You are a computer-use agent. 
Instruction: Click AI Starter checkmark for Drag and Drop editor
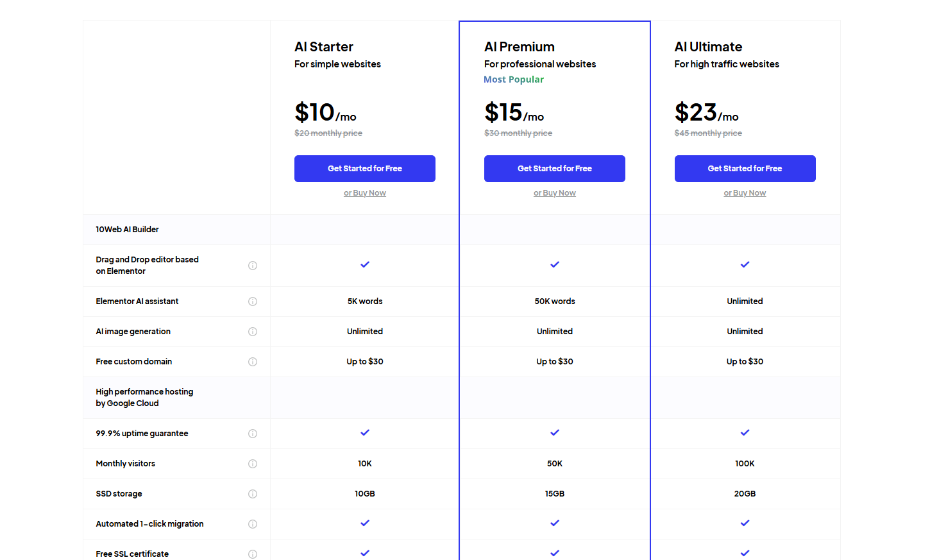(x=365, y=264)
